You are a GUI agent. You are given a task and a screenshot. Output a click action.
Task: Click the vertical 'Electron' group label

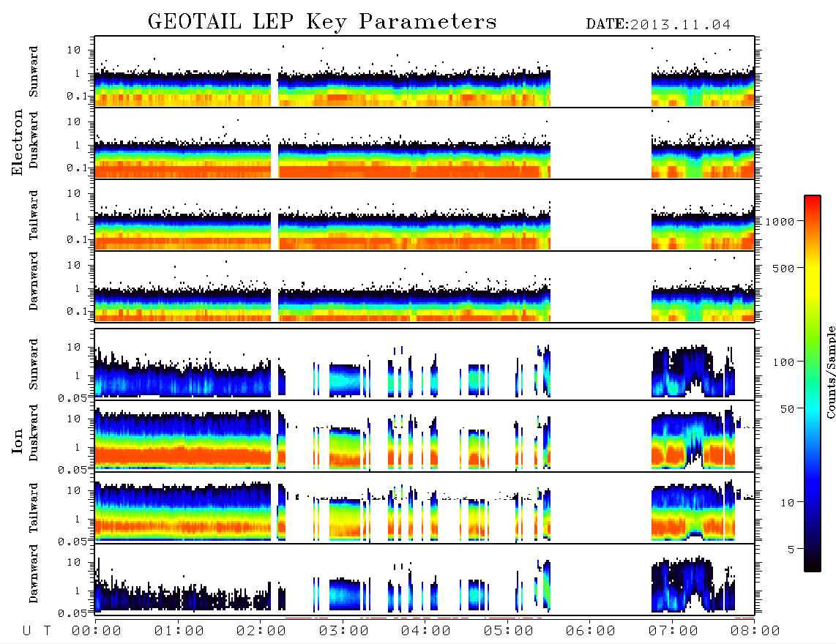coord(18,143)
